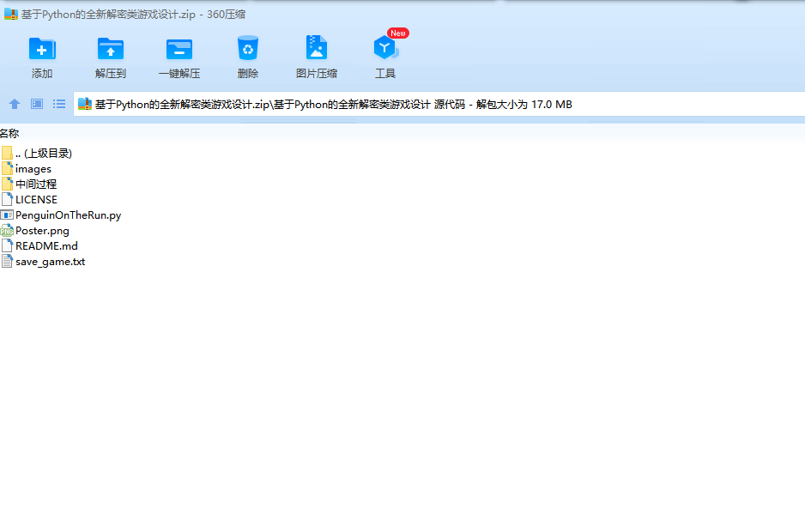Click the 中间过程 folder icon
This screenshot has height=532, width=805.
pyautogui.click(x=7, y=184)
